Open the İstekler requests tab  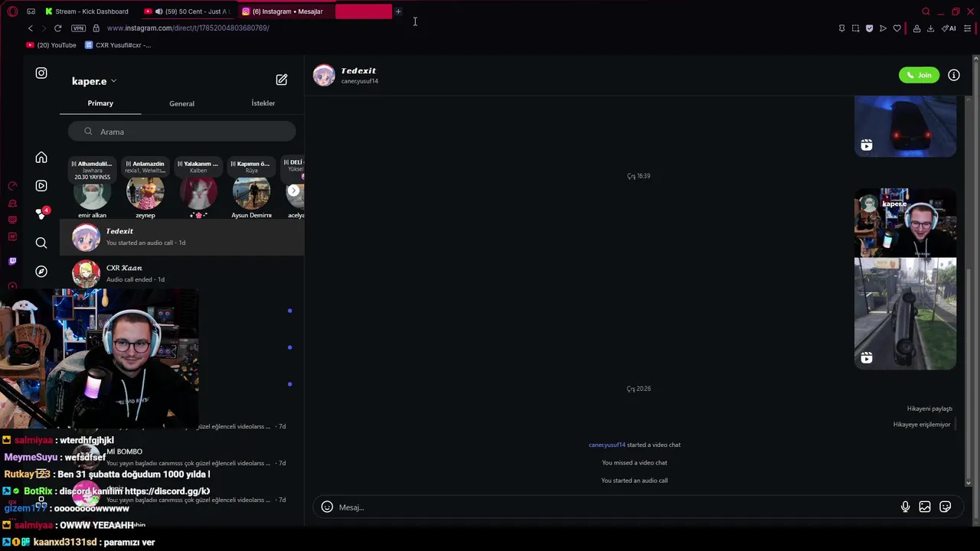click(263, 103)
